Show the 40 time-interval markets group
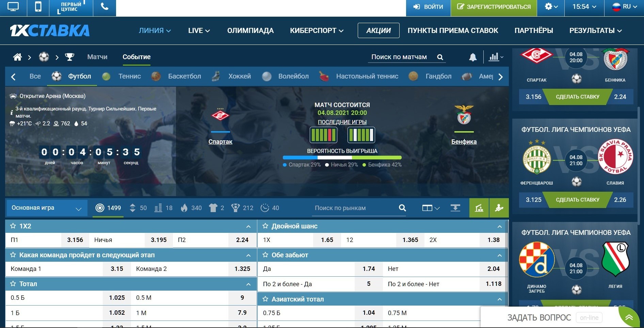 coord(270,208)
